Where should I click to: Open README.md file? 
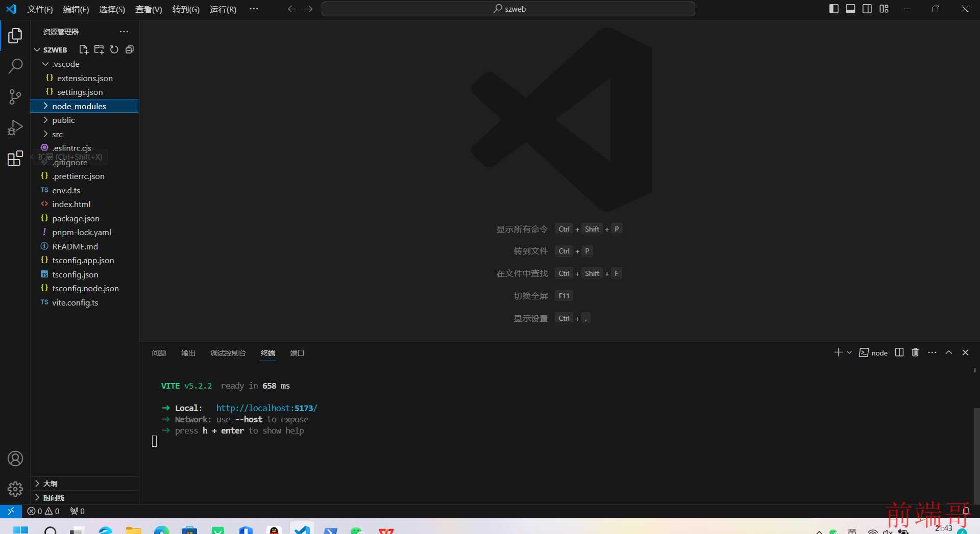click(84, 246)
